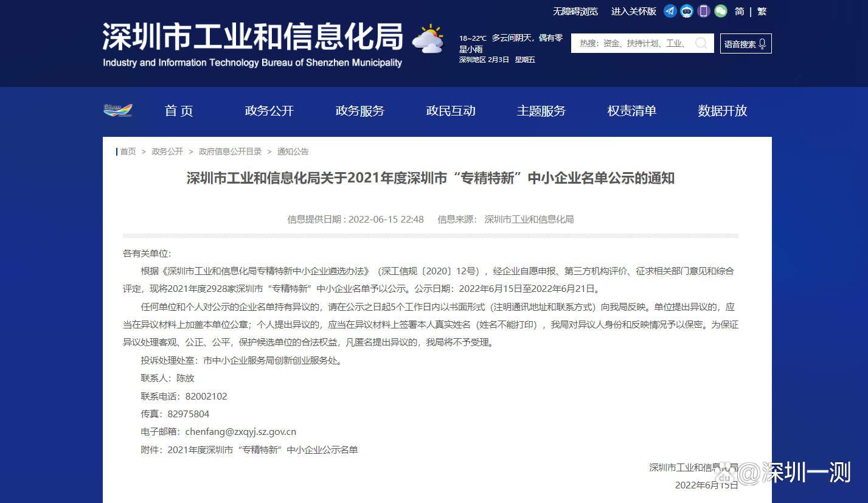The image size is (868, 503).
Task: Switch to Simplified Chinese (简)
Action: coord(739,12)
